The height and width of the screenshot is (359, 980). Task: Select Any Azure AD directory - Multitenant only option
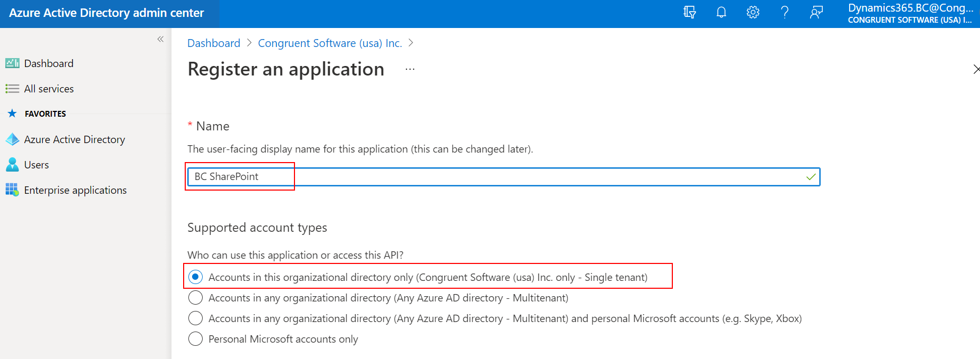click(195, 298)
